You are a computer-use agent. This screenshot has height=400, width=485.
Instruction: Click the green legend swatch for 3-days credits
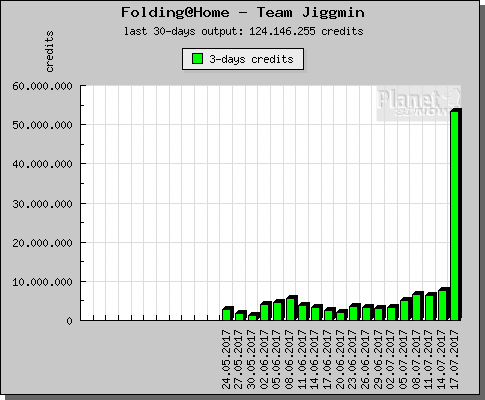pos(197,59)
